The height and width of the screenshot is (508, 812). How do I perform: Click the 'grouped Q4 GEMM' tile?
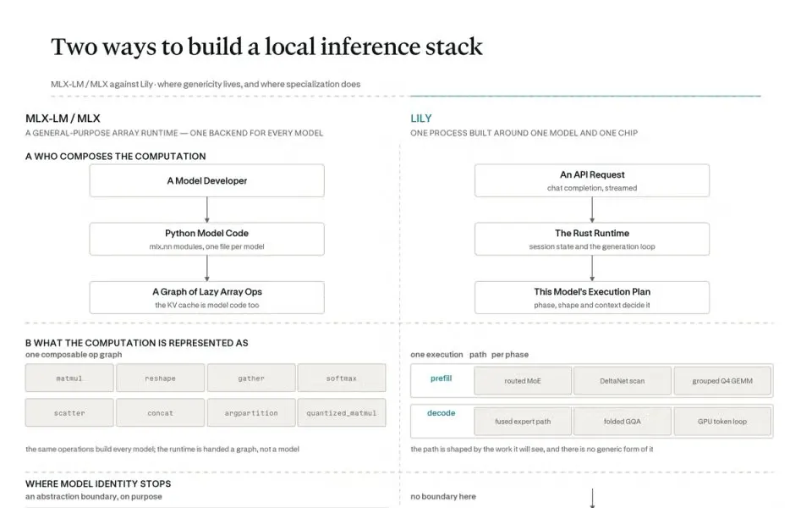click(x=722, y=381)
